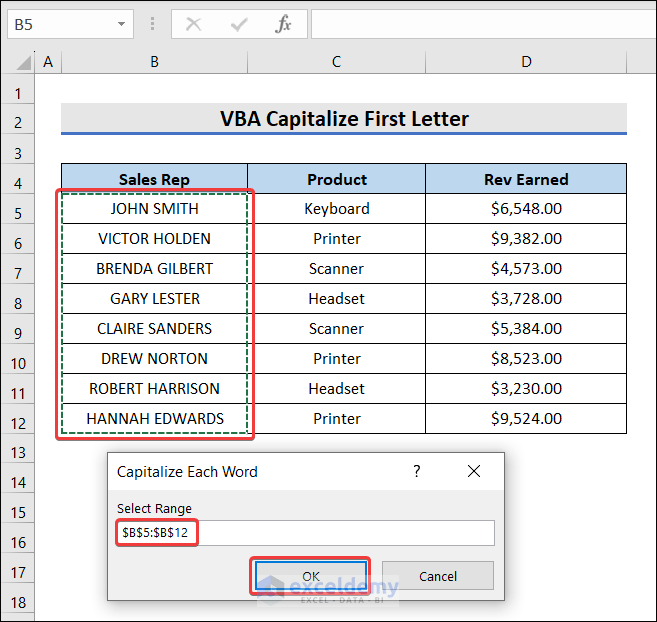Click the title cell VBA Capitalize First Letter

tap(344, 119)
